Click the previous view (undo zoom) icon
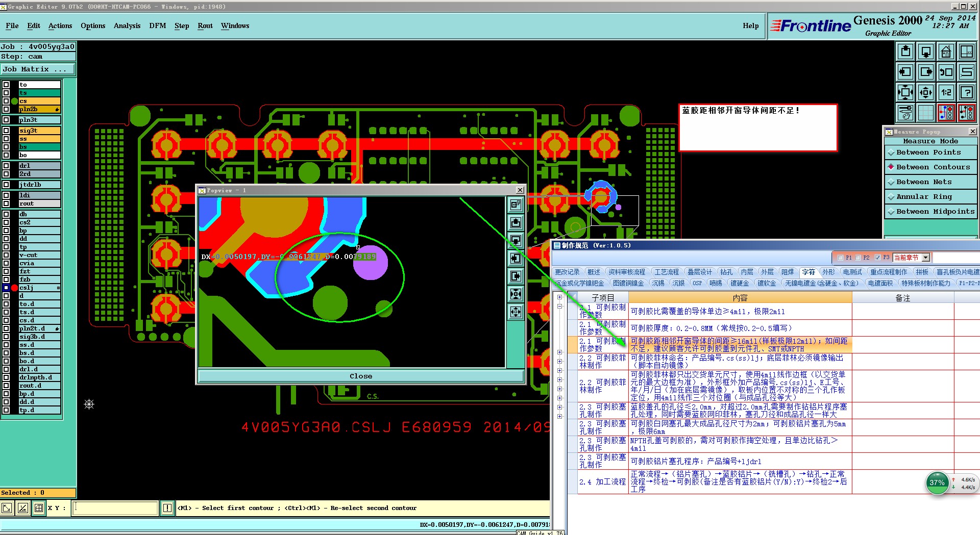 click(x=946, y=72)
